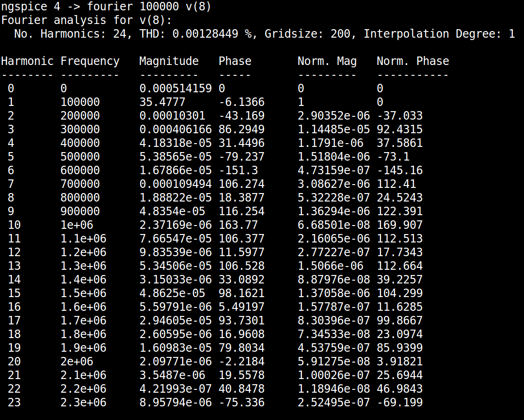Screen dimensions: 524x420
Task: Click magnitude 8.95794e-06 of harmonic 23
Action: 176,403
